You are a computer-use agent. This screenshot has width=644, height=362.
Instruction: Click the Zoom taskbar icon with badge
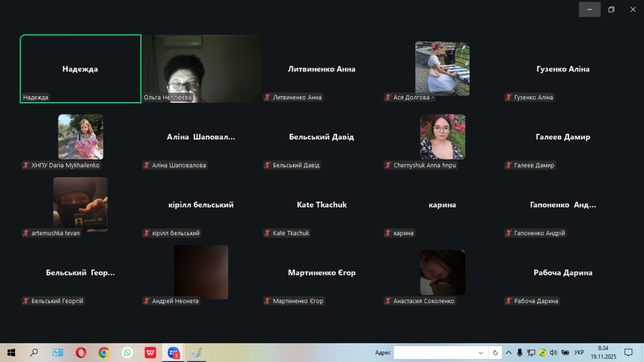click(173, 352)
